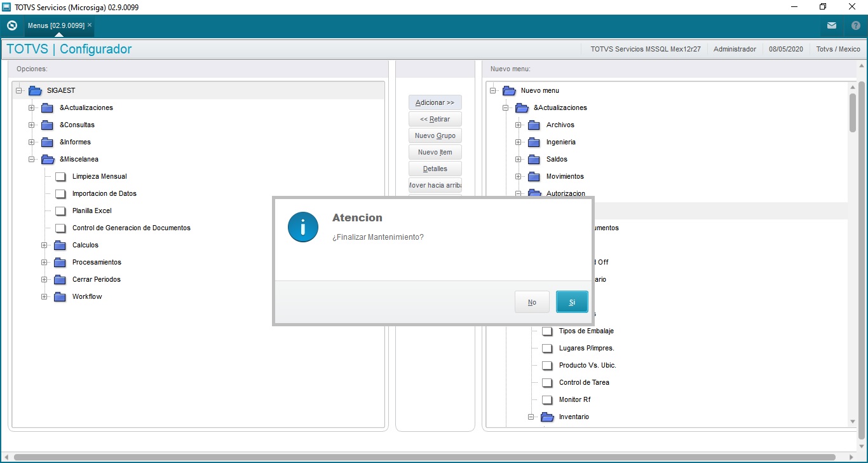Viewport: 868px width, 463px height.
Task: Click the TOTVS logo icon in the tab bar
Action: (12, 25)
